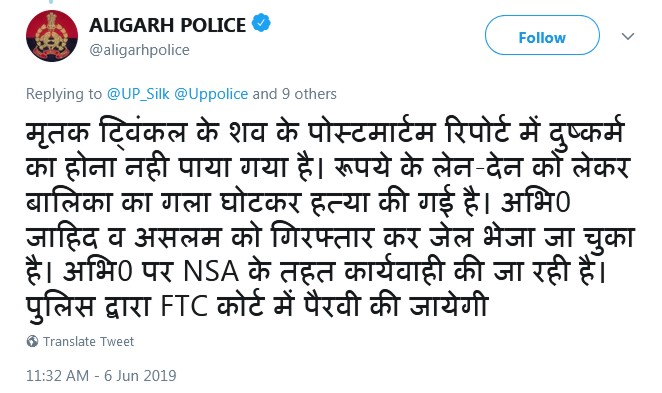The height and width of the screenshot is (393, 662).
Task: Click the '6 Jun 2019' date text
Action: (140, 375)
